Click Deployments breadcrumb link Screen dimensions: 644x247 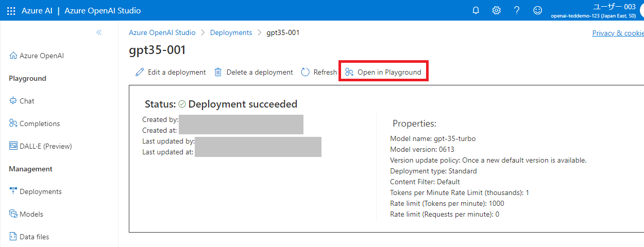(231, 32)
